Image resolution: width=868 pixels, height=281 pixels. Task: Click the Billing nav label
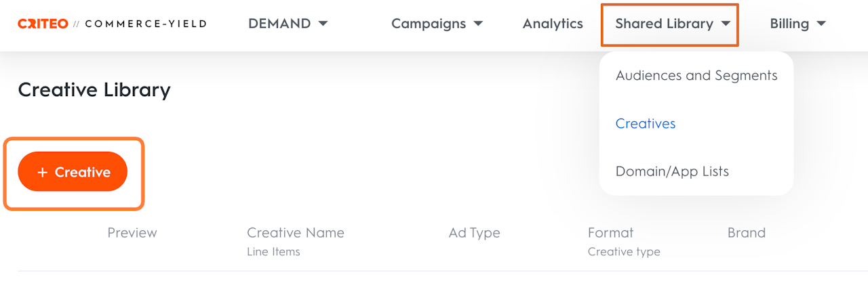[x=789, y=24]
